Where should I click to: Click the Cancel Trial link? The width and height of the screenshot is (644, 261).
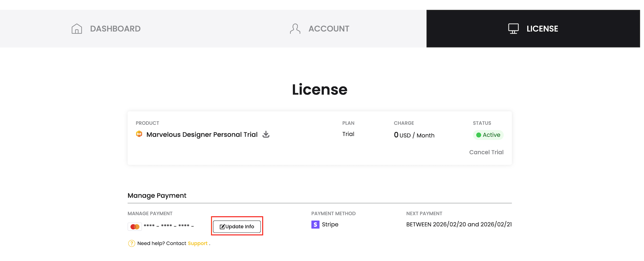point(486,152)
